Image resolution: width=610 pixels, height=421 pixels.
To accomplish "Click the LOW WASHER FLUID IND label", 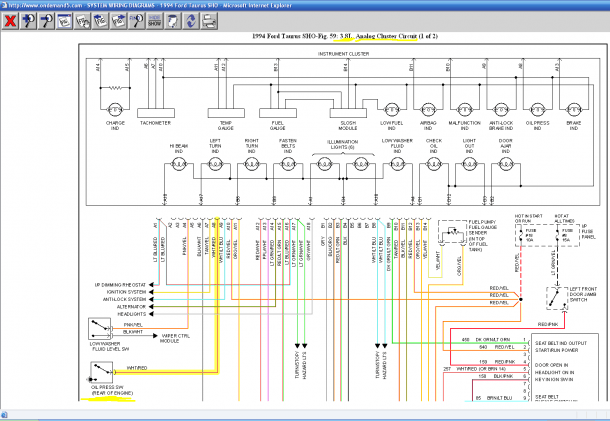I will pyautogui.click(x=397, y=146).
